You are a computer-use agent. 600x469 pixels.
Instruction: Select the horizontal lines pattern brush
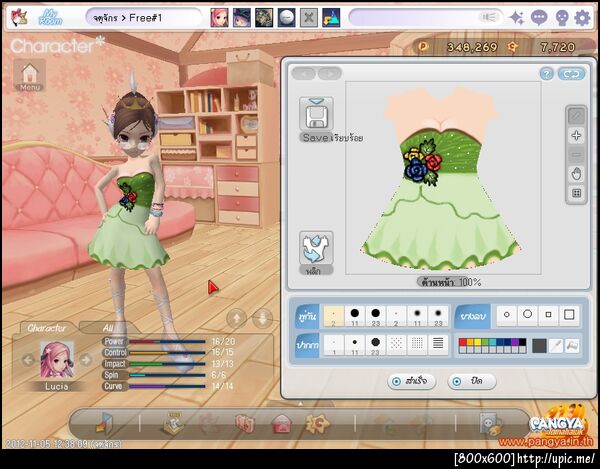click(438, 344)
